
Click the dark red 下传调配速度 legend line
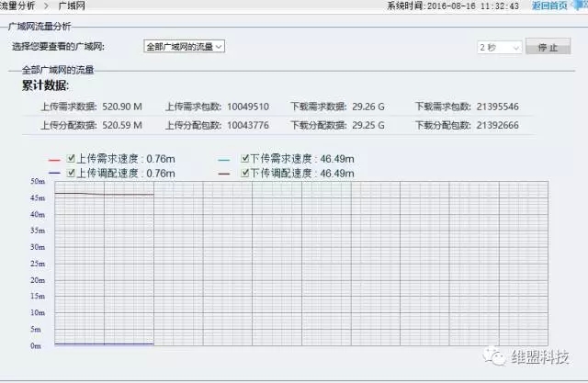[x=226, y=173]
